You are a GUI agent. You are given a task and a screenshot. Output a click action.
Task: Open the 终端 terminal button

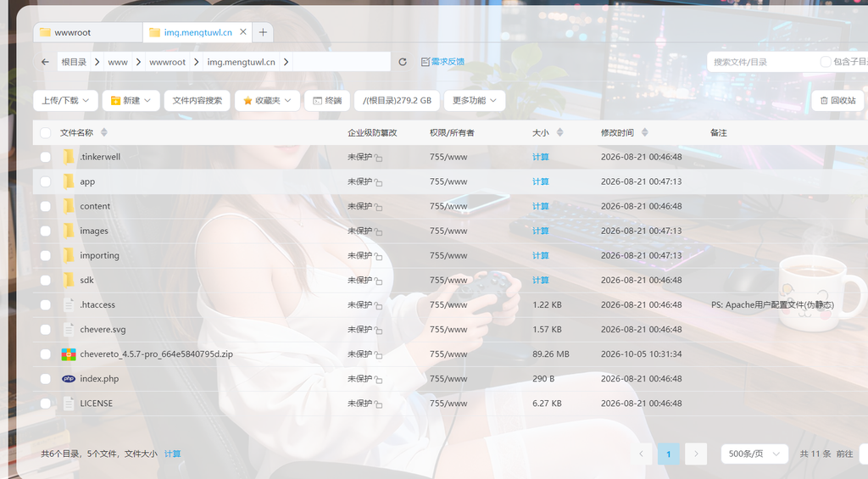(327, 100)
